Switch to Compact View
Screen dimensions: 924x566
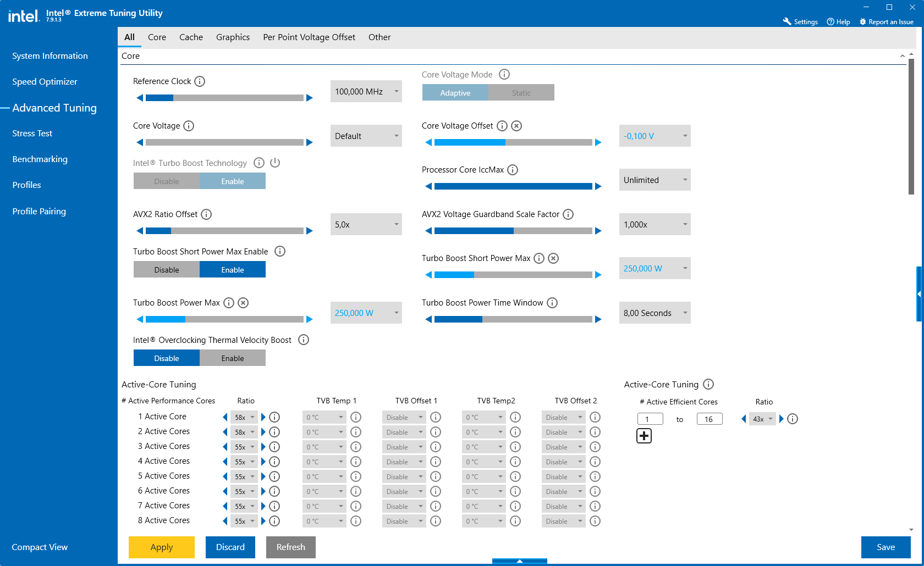[x=40, y=547]
